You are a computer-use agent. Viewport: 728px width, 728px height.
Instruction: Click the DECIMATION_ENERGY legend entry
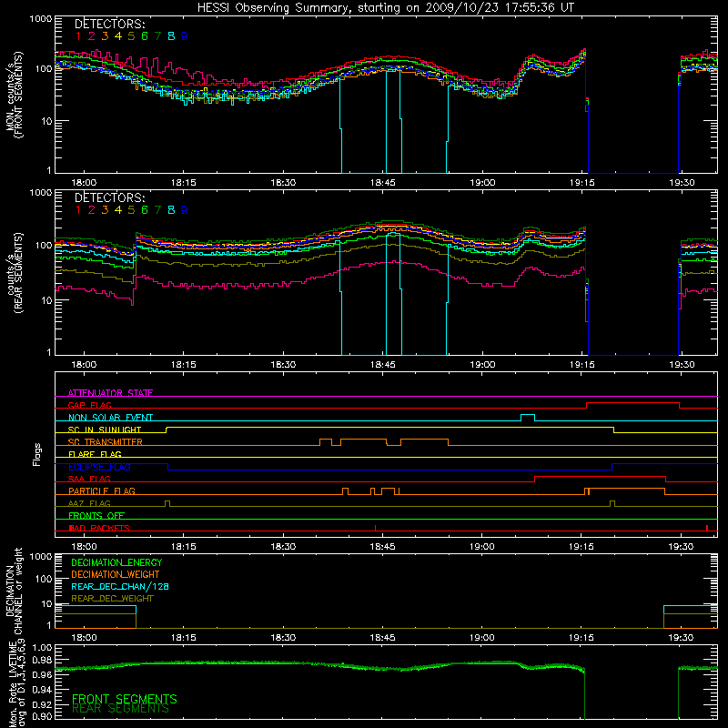pos(116,562)
